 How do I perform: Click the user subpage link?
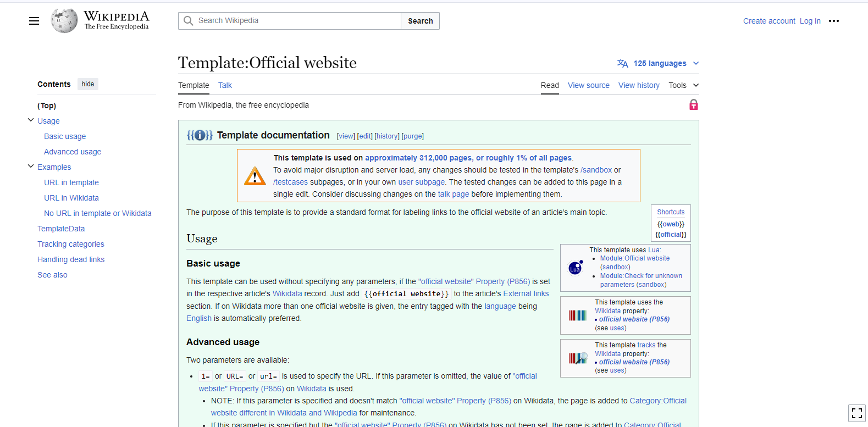pos(422,182)
